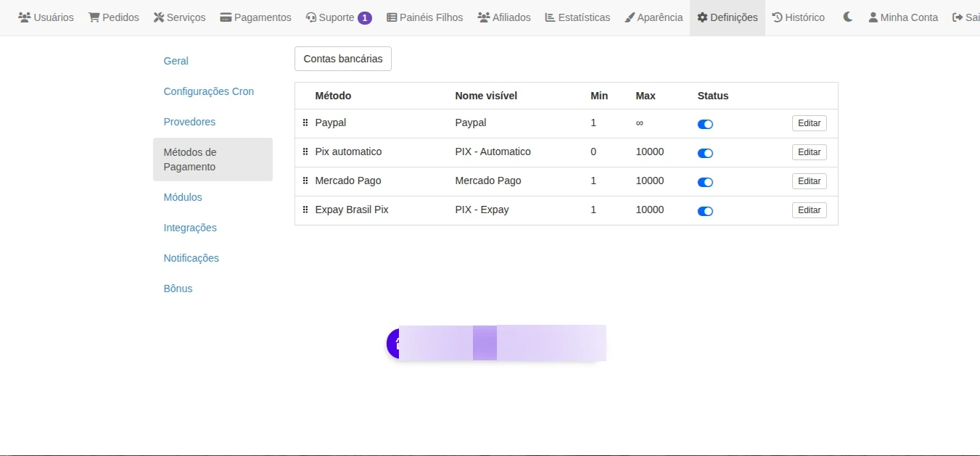The image size is (980, 456).
Task: Open the Módulos sidebar link
Action: [x=183, y=197]
